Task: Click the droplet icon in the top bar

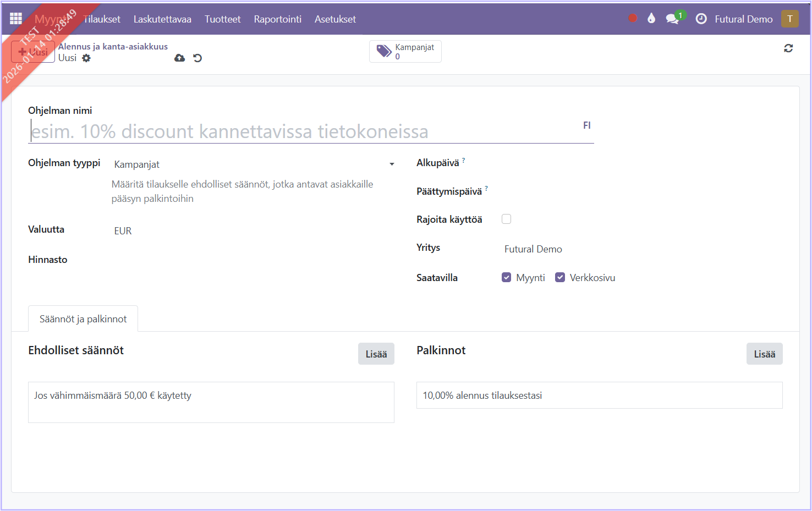Action: click(651, 19)
